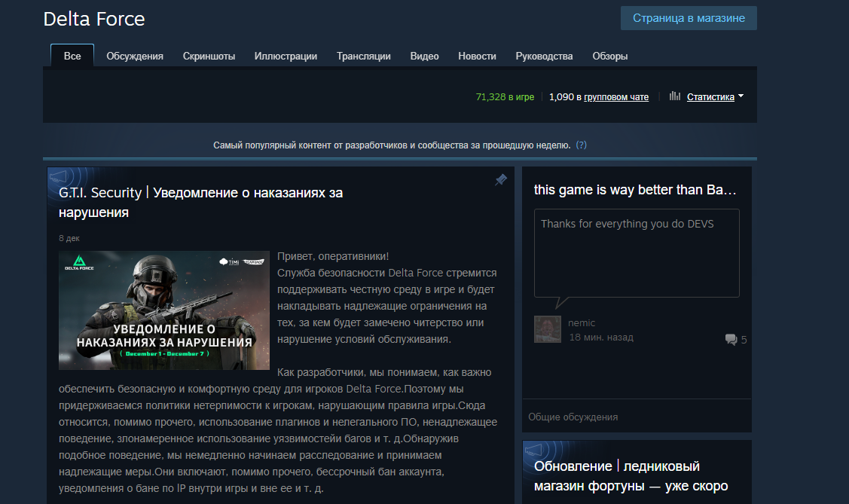Viewport: 849px width, 504px height.
Task: Click the comments bubble icon with 5 replies
Action: 731,340
